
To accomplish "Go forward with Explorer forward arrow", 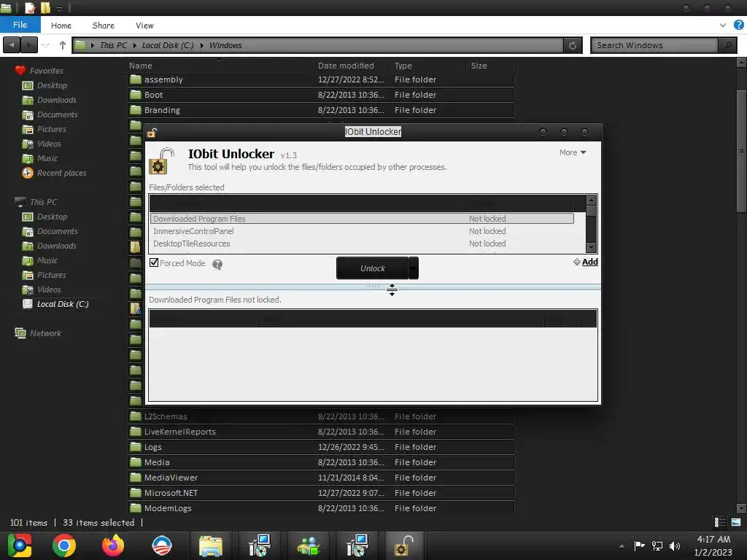I will [x=29, y=45].
